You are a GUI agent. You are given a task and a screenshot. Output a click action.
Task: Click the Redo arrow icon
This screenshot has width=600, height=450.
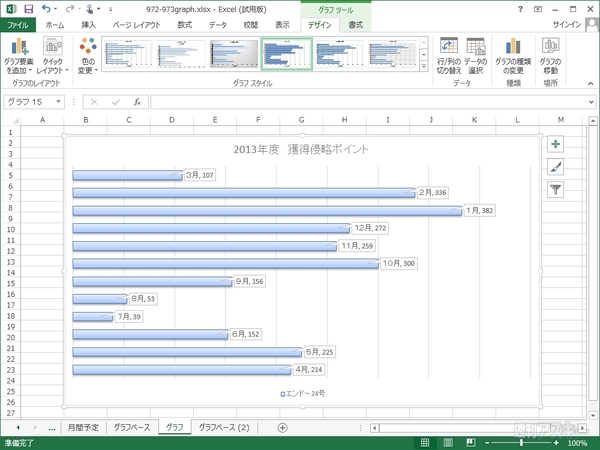[69, 9]
